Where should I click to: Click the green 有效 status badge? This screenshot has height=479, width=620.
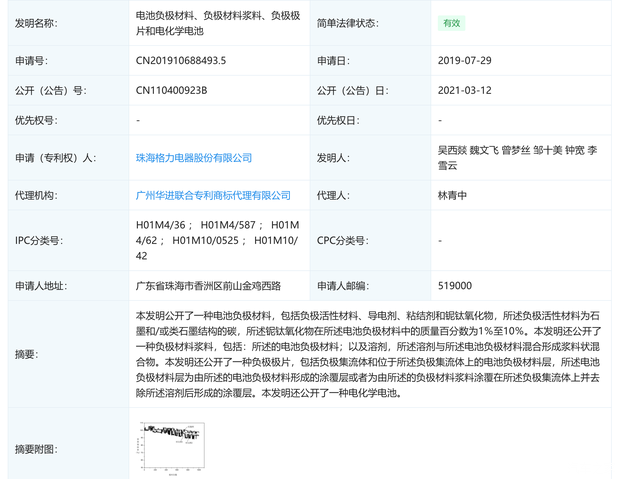pos(452,23)
